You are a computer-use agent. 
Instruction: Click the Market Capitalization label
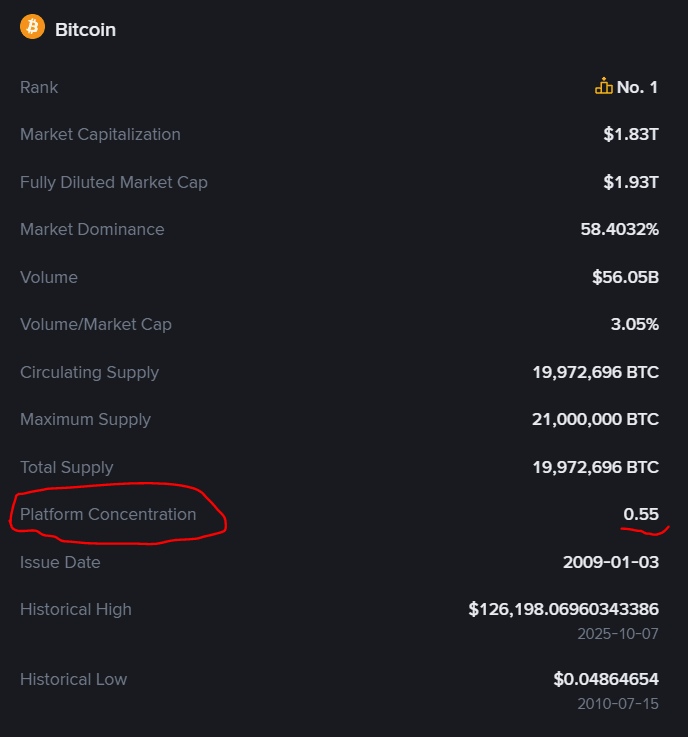pos(100,134)
